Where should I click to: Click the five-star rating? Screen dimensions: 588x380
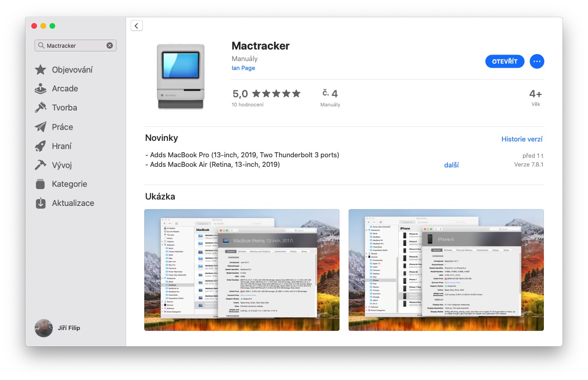(276, 94)
